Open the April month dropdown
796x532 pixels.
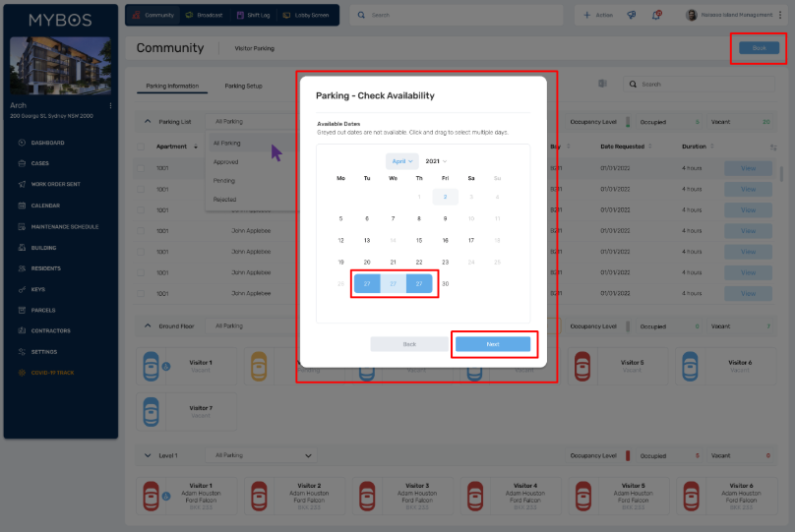(401, 160)
